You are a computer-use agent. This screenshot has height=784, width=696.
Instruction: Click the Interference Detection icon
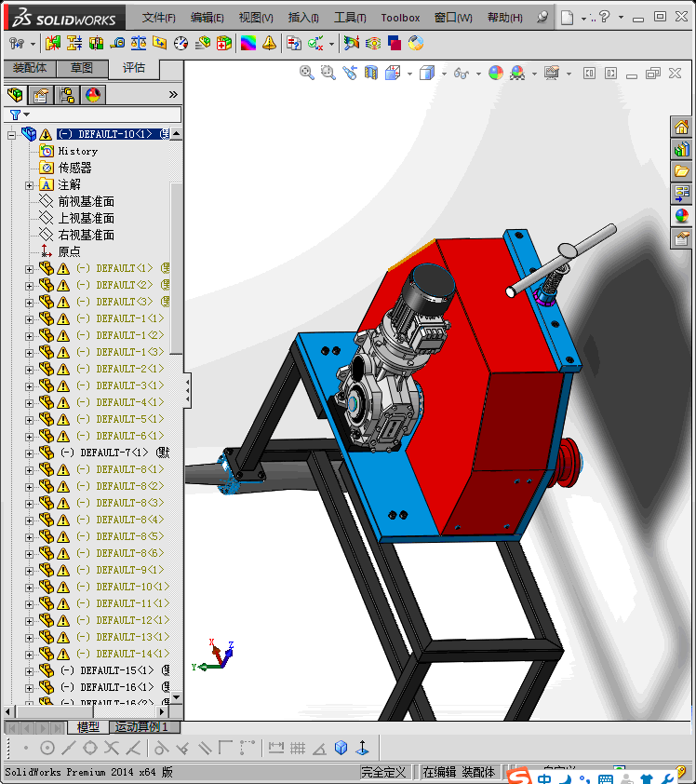click(x=52, y=44)
